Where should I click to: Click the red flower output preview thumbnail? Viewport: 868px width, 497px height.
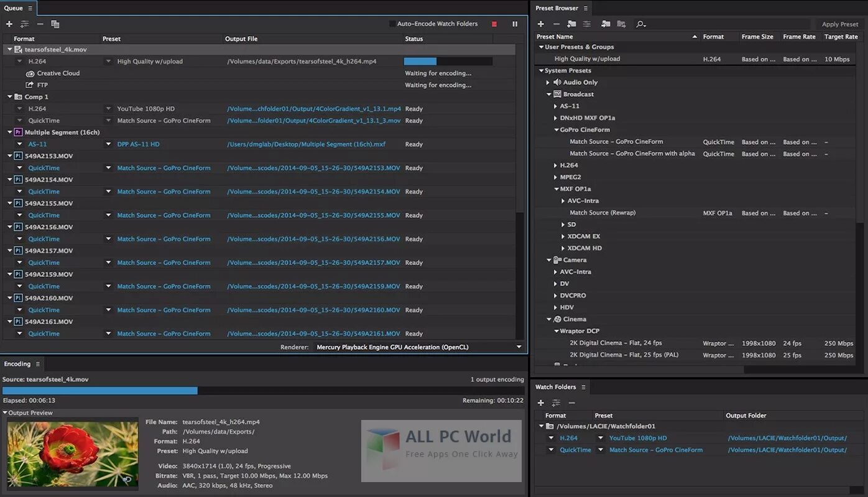point(73,454)
